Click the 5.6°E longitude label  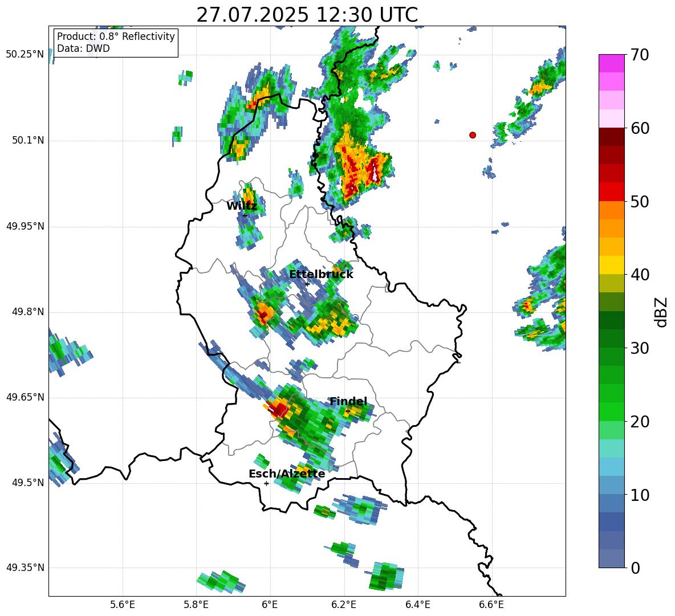point(123,605)
